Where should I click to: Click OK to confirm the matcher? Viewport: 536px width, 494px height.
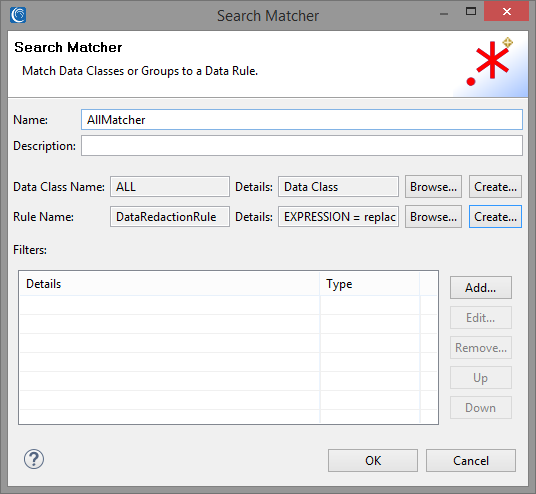(373, 460)
